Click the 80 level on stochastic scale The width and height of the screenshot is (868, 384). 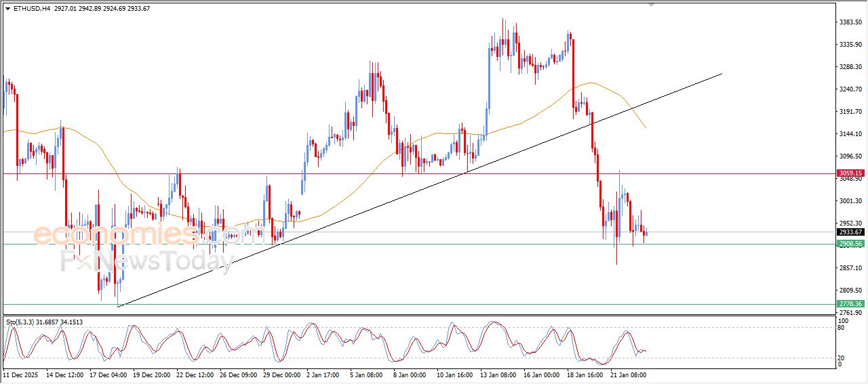click(x=842, y=328)
